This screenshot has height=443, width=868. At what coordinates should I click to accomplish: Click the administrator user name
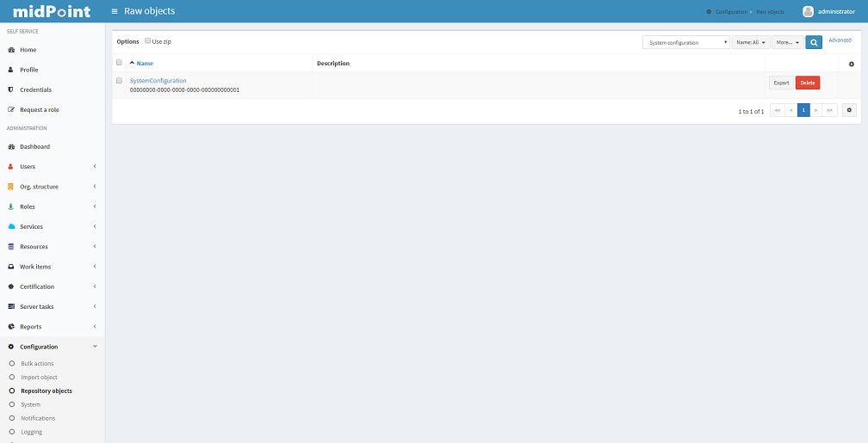click(836, 12)
